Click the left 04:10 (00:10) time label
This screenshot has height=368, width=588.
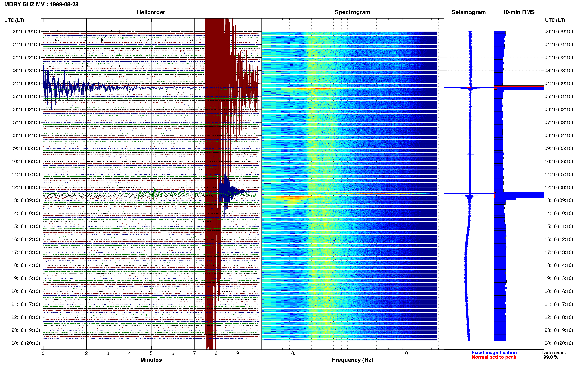tap(26, 83)
